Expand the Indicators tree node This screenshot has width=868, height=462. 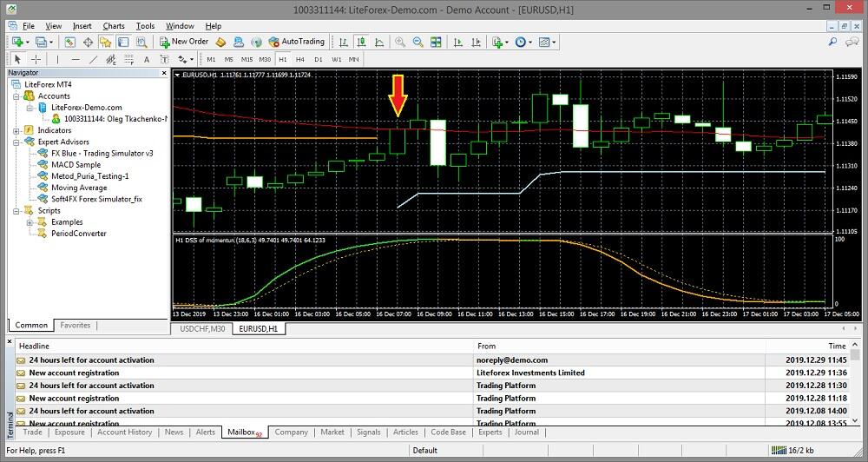point(17,130)
